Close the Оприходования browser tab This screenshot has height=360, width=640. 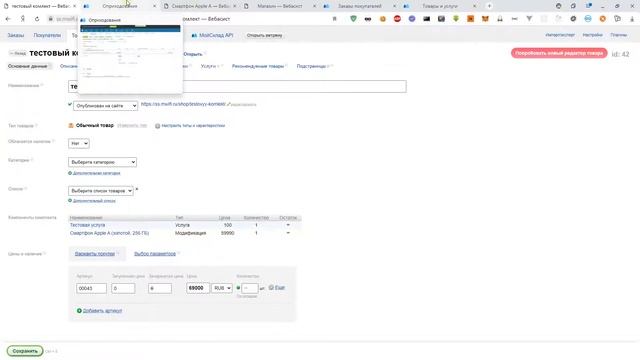point(154,6)
